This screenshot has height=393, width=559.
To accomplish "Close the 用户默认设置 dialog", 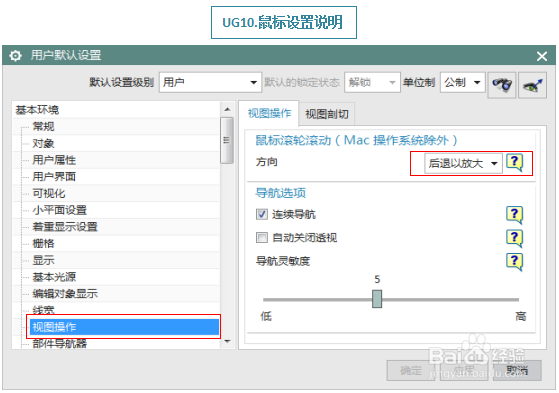I will coord(542,56).
